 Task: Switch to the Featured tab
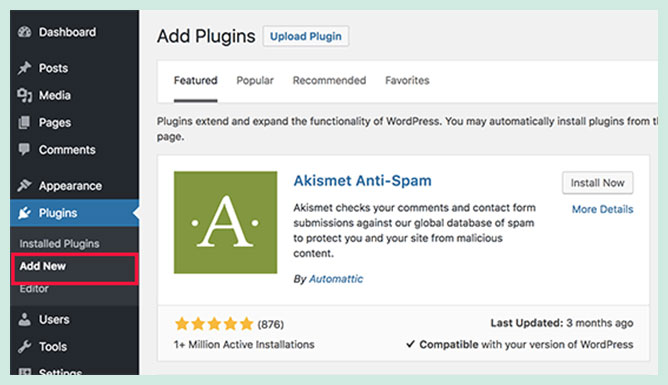pos(196,80)
